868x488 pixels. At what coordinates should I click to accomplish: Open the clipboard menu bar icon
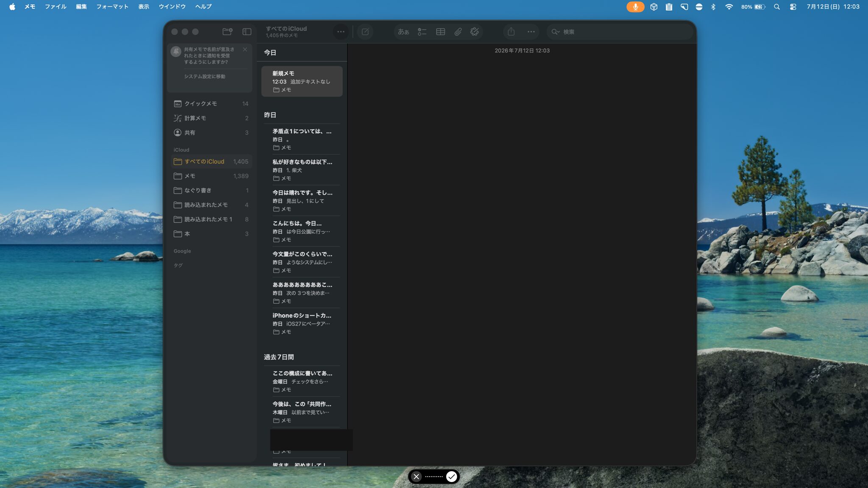pos(669,7)
